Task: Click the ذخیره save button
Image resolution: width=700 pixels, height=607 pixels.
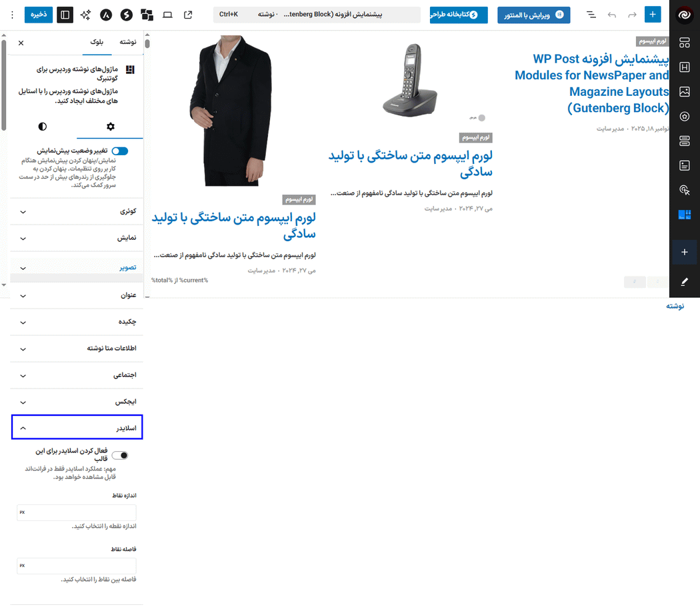Action: 38,14
